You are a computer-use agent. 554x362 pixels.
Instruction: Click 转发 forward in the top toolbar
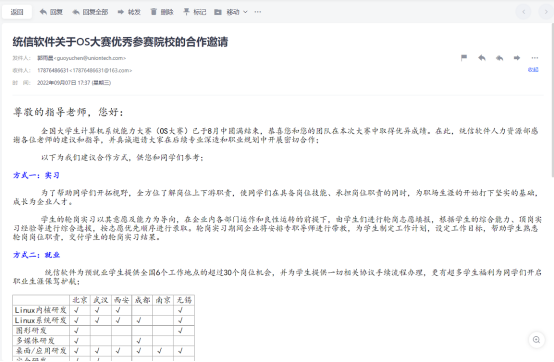point(129,12)
